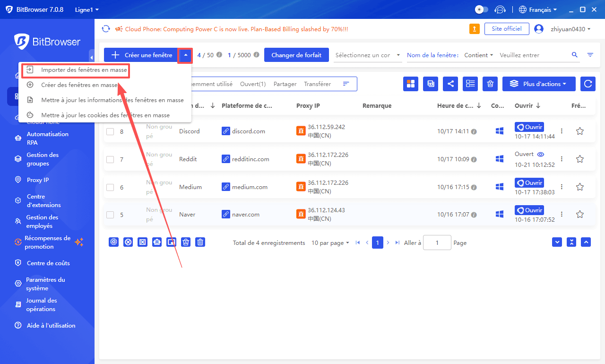Click inside the Aller à page field
Screen dimensions: 605x364
(x=436, y=243)
